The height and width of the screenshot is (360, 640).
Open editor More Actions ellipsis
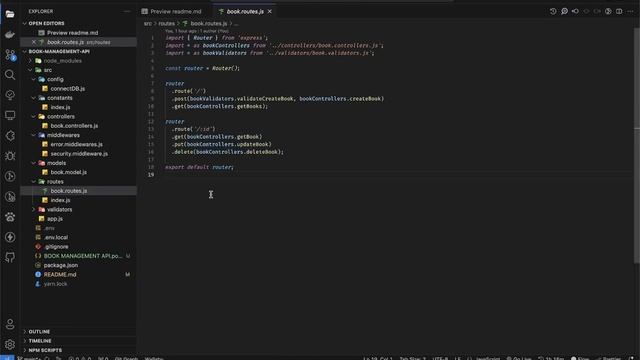click(630, 11)
